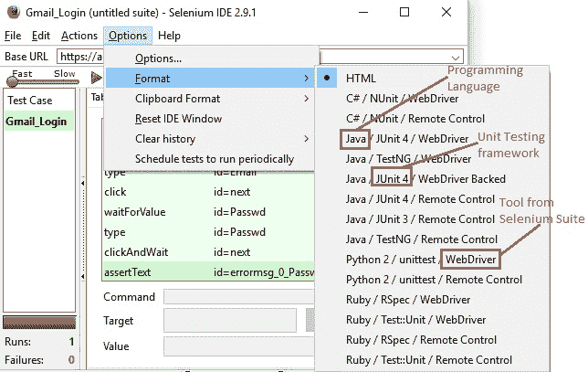Click the test run progress bar
This screenshot has height=372, width=588.
[x=39, y=323]
